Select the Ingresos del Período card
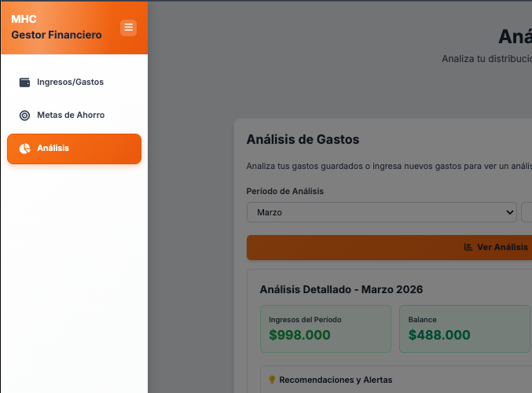 (x=325, y=329)
